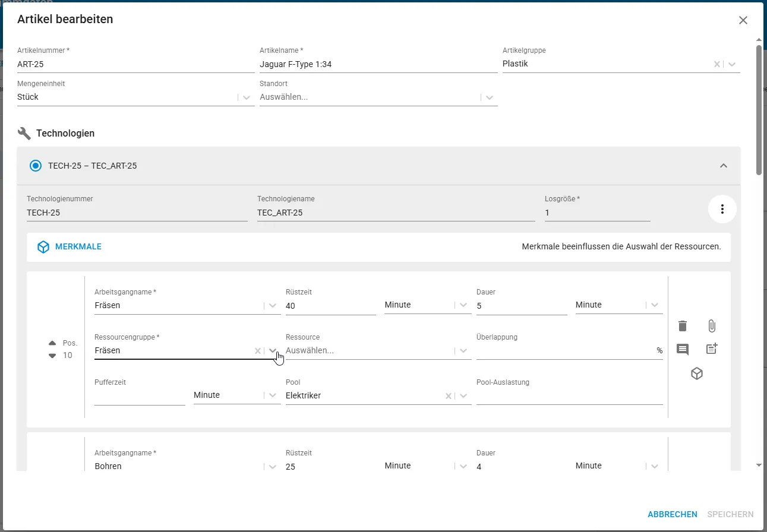Screen dimensions: 767x532
Task: Open the Mengeneinheit dropdown
Action: pyautogui.click(x=247, y=97)
